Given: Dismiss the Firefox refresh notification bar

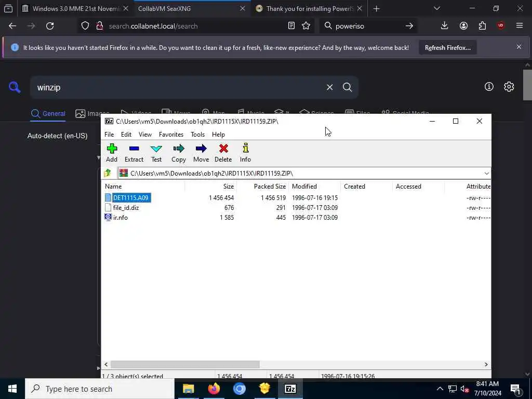Looking at the screenshot, I should click(519, 47).
